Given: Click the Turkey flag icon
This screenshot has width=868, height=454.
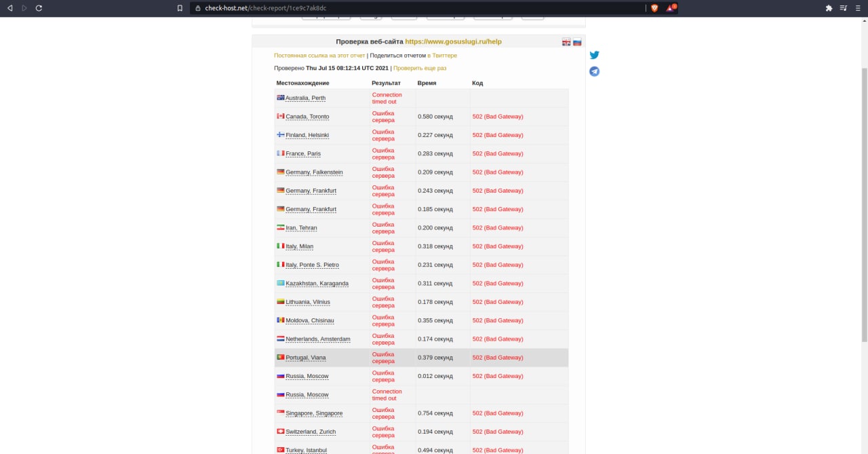Looking at the screenshot, I should point(281,449).
